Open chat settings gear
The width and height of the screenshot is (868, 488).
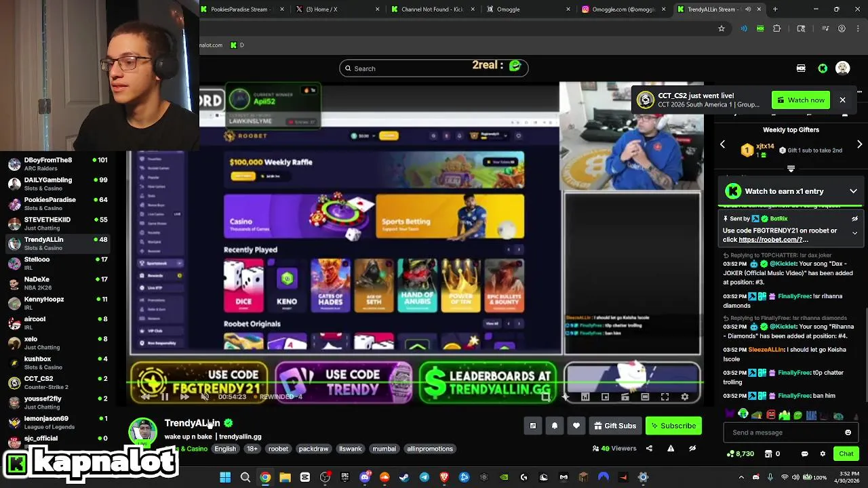[x=823, y=453]
